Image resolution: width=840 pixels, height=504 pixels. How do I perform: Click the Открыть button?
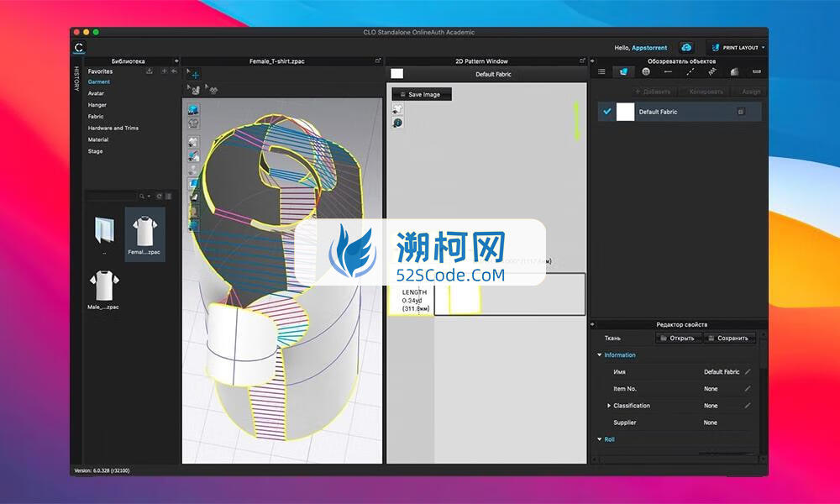(x=679, y=338)
